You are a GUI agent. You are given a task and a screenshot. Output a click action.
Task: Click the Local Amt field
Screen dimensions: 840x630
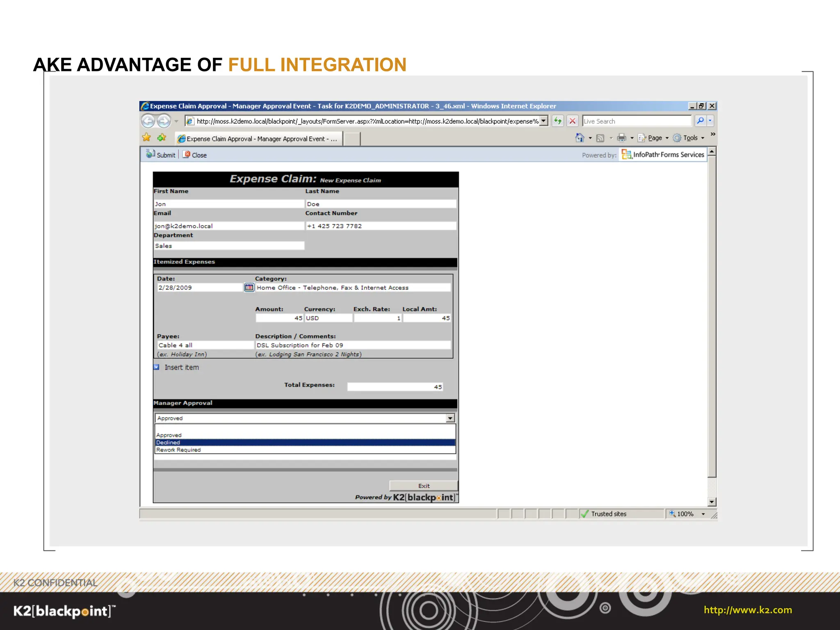[427, 318]
